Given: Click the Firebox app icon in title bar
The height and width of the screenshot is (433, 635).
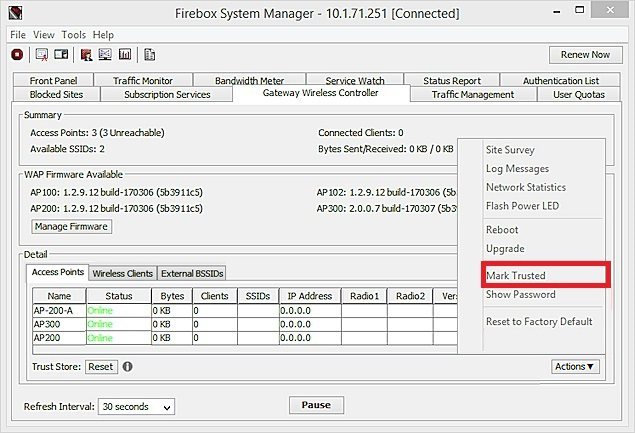Looking at the screenshot, I should 15,13.
